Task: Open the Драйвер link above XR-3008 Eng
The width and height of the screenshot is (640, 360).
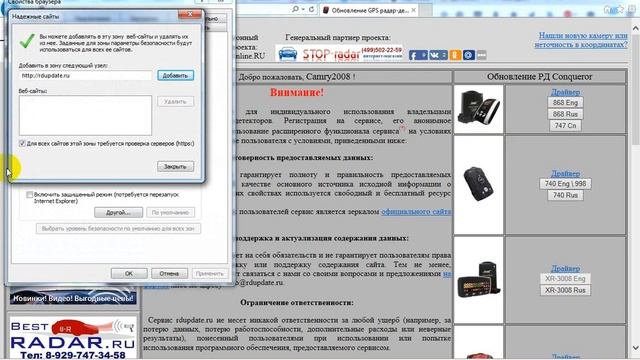Action: coord(565,269)
